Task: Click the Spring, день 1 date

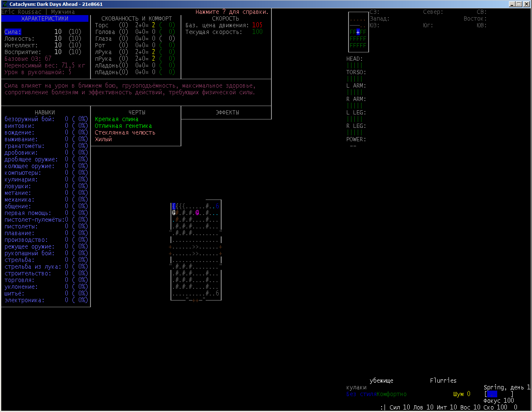Action: [507, 387]
